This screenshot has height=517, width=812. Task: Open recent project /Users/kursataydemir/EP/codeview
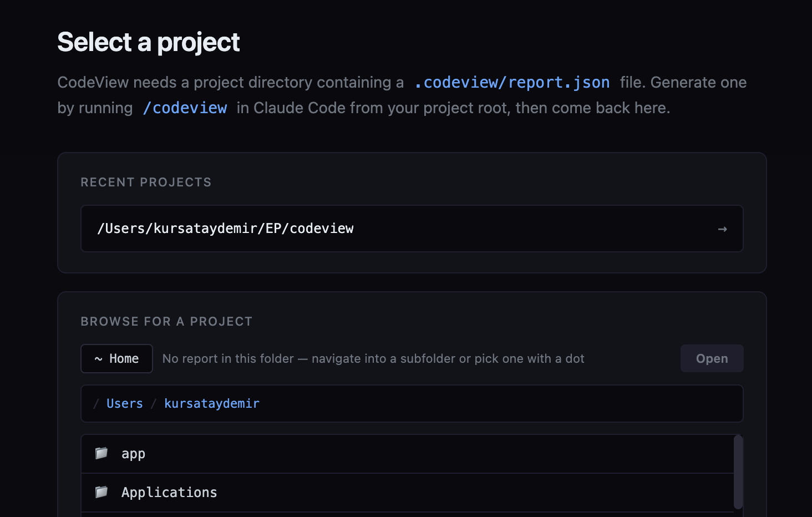point(412,229)
